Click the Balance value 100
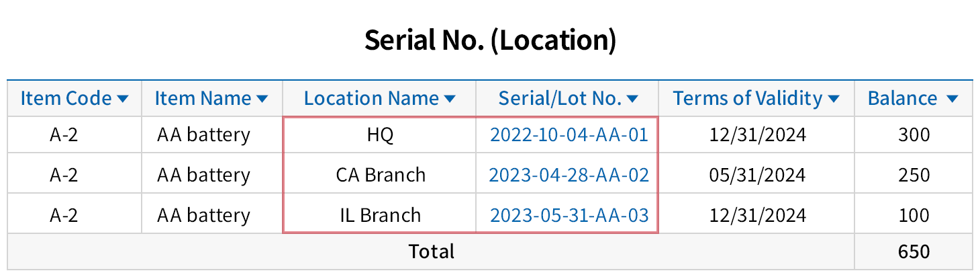 [x=913, y=216]
